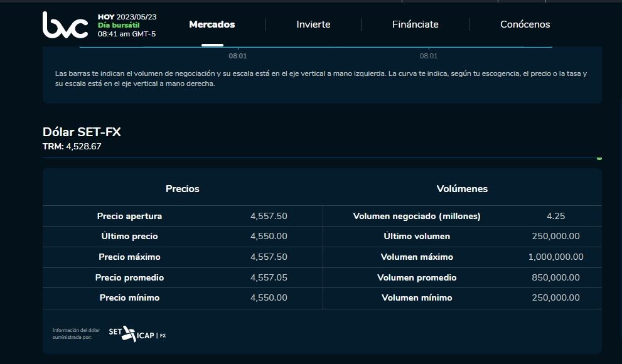Open the Invierte menu
The height and width of the screenshot is (364, 622).
(313, 24)
